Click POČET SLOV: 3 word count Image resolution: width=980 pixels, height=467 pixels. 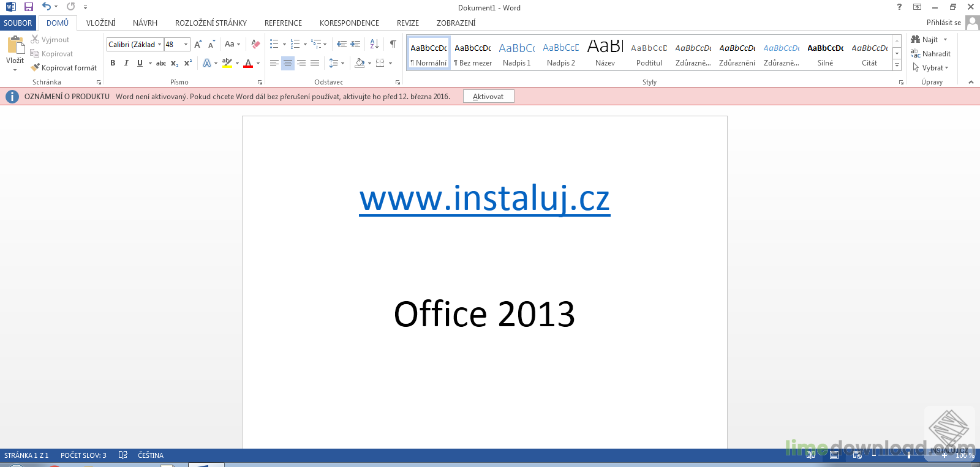tap(83, 455)
